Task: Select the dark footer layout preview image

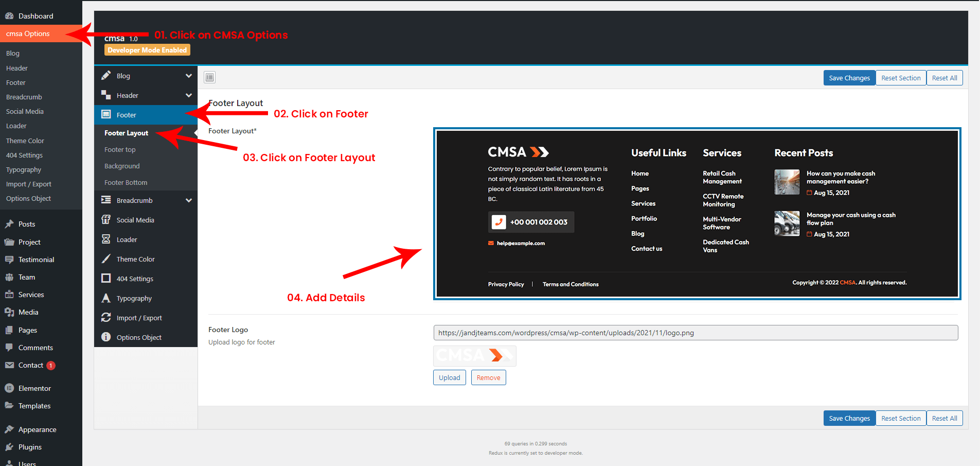Action: click(x=697, y=214)
